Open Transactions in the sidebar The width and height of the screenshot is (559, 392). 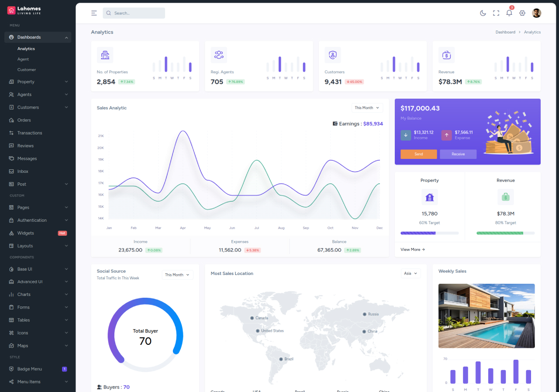pyautogui.click(x=38, y=133)
